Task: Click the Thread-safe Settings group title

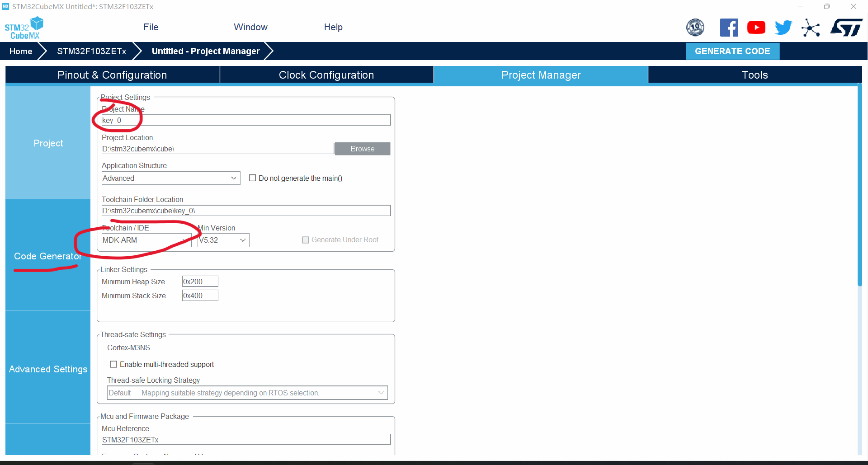Action: point(133,334)
